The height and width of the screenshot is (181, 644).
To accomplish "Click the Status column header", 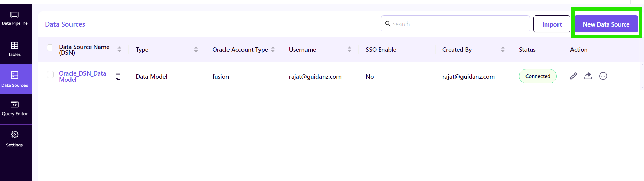I will pyautogui.click(x=527, y=50).
